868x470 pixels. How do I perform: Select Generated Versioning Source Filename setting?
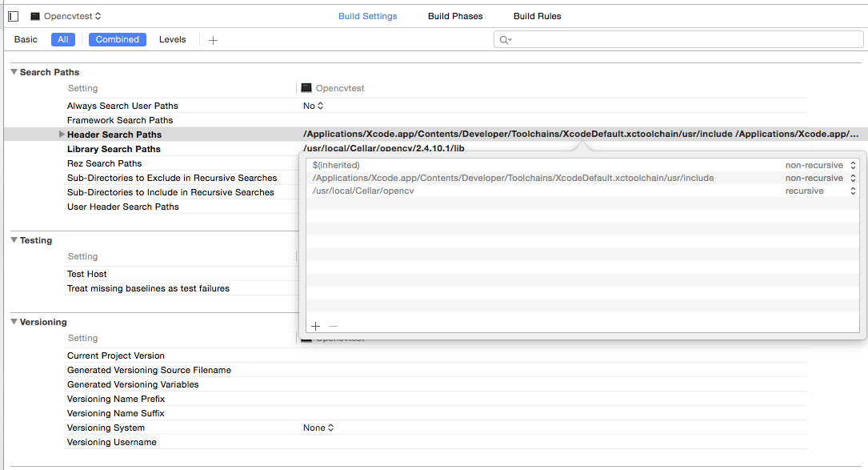(x=149, y=370)
